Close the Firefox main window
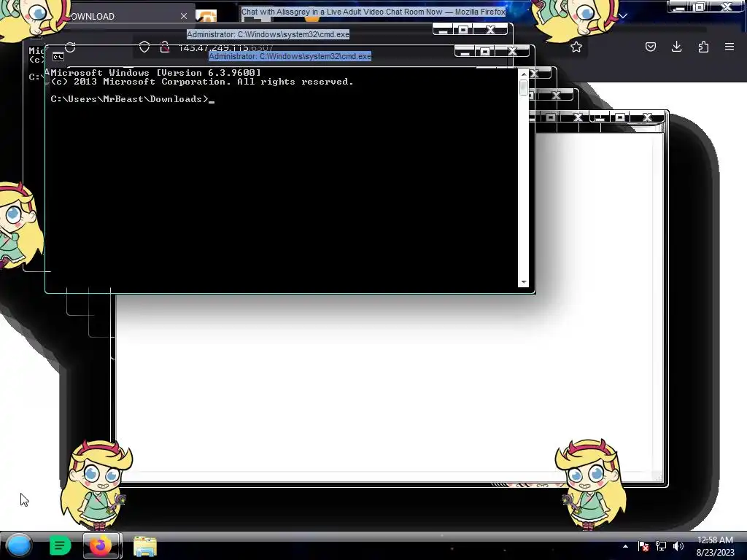This screenshot has width=747, height=560. point(727,7)
